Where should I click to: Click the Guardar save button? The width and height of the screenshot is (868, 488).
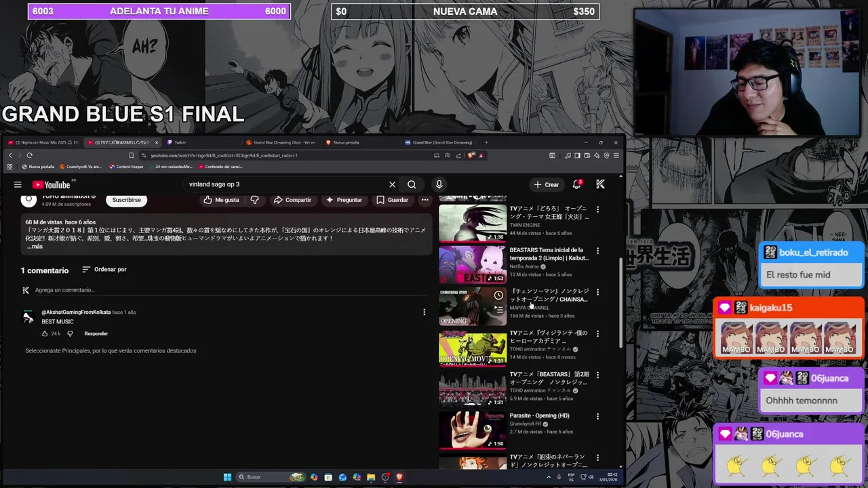point(392,200)
